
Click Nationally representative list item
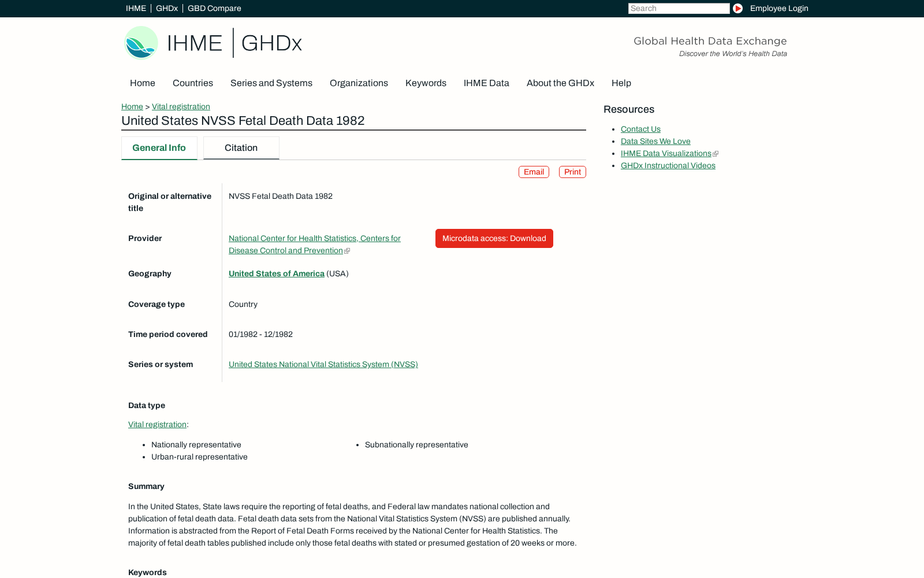point(196,445)
